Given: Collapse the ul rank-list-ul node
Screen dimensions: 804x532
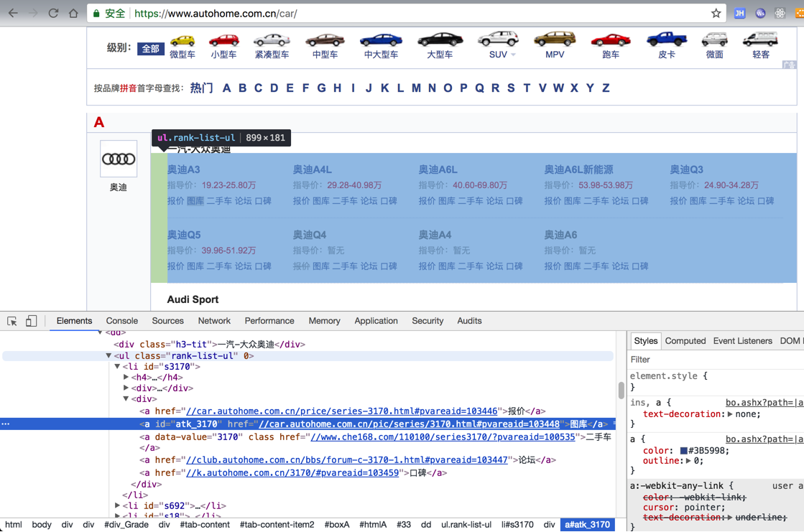Looking at the screenshot, I should [x=108, y=355].
